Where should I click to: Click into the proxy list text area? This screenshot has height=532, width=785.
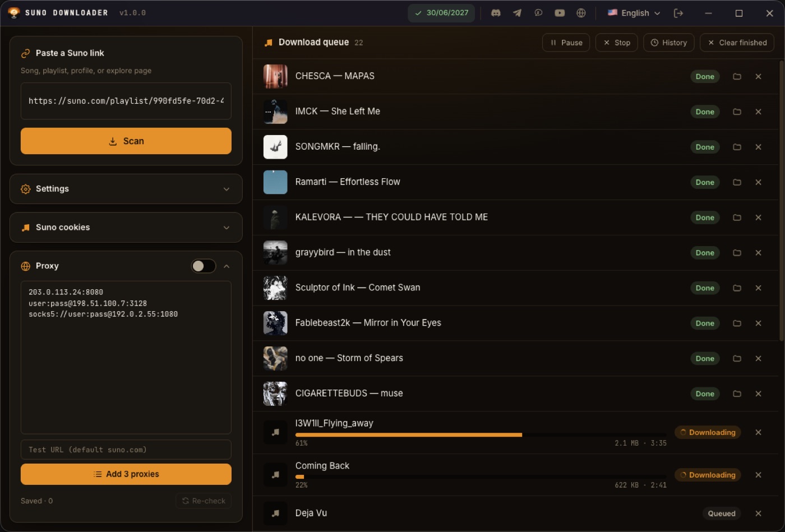pyautogui.click(x=126, y=358)
